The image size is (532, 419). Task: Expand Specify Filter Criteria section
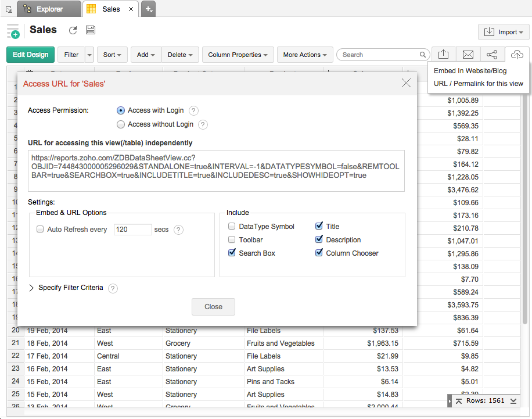point(31,288)
